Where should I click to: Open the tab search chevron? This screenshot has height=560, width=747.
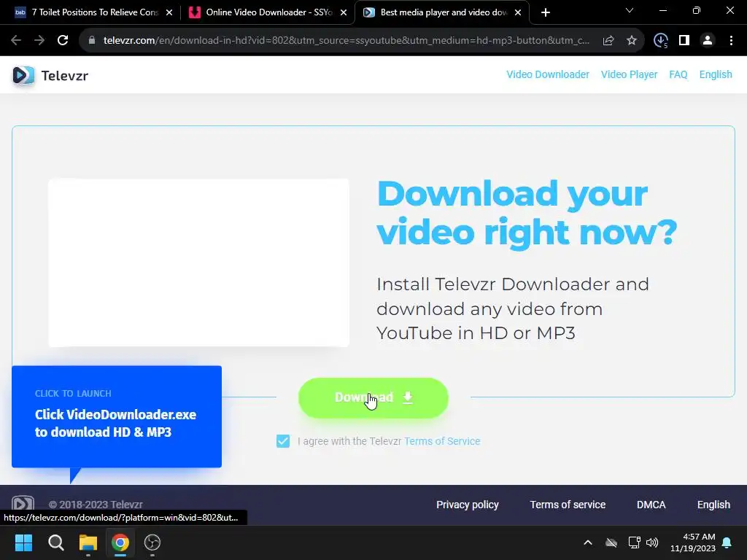pyautogui.click(x=630, y=10)
